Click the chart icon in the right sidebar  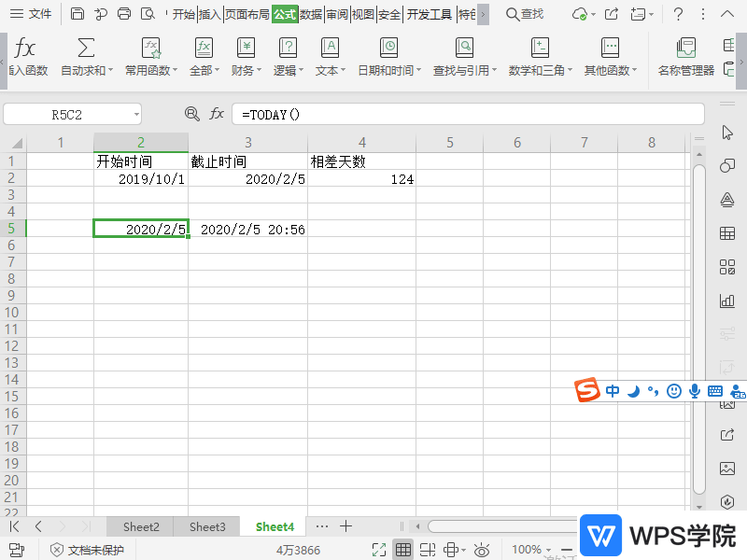(x=727, y=301)
